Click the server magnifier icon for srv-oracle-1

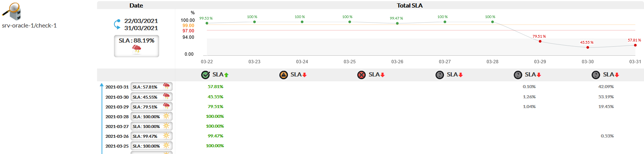(11, 11)
